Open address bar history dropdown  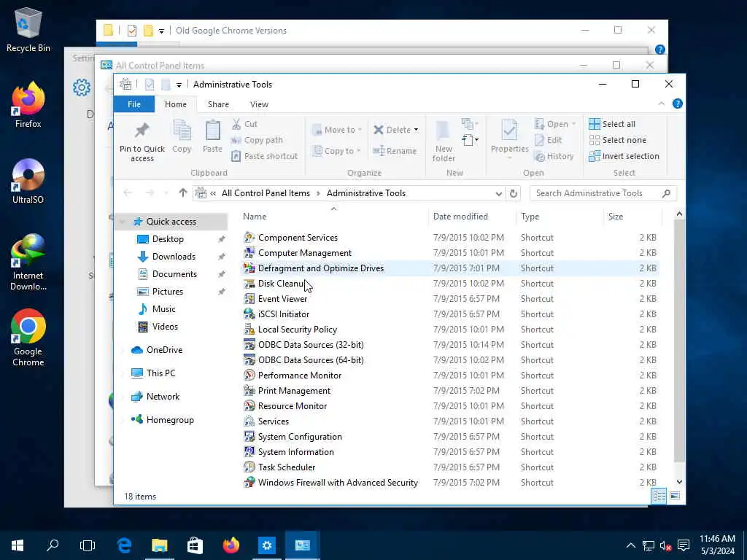coord(498,193)
